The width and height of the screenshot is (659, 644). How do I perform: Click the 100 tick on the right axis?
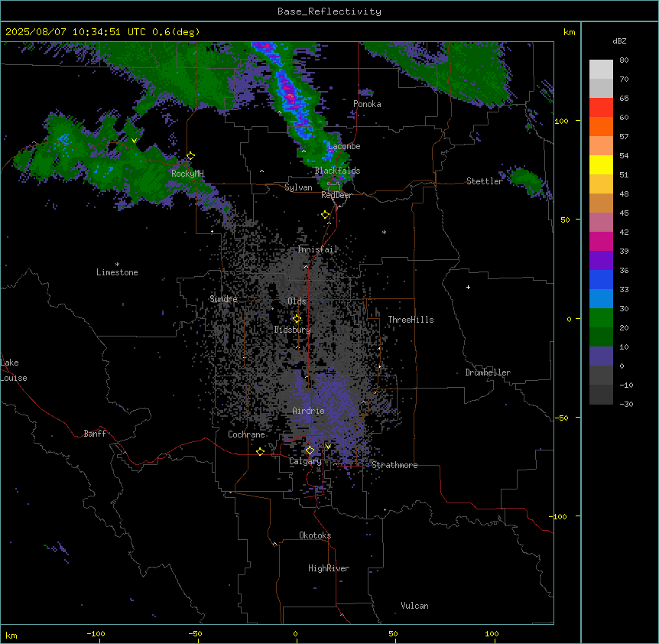561,121
